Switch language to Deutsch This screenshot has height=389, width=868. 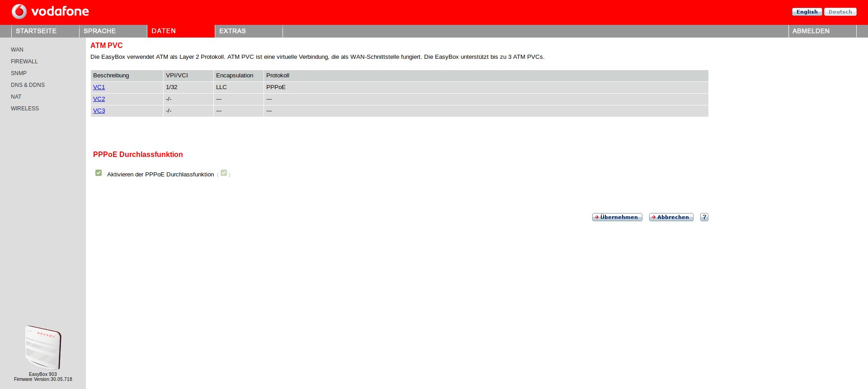point(840,12)
